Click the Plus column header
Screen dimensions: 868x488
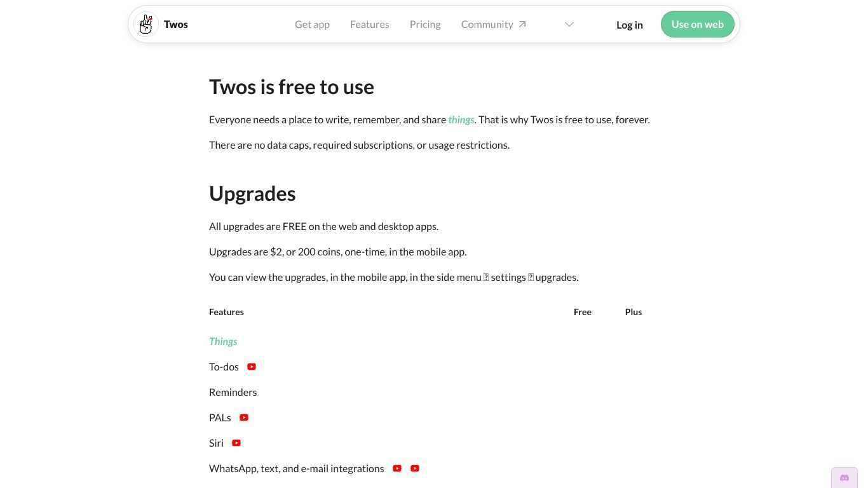[634, 312]
